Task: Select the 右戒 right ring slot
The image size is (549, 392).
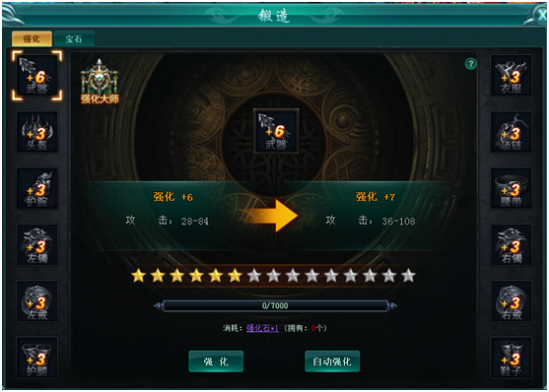Action: pyautogui.click(x=512, y=301)
